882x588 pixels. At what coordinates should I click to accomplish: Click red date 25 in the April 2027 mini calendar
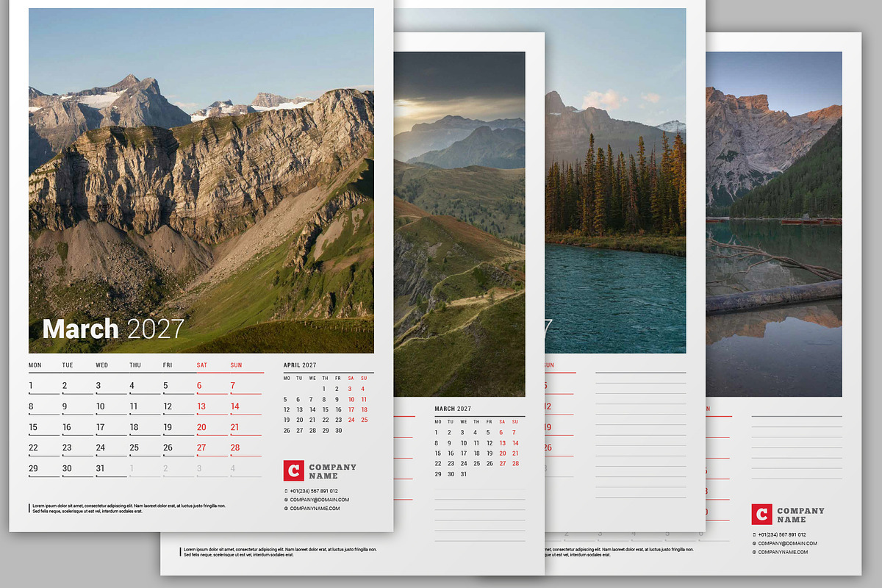[x=364, y=420]
